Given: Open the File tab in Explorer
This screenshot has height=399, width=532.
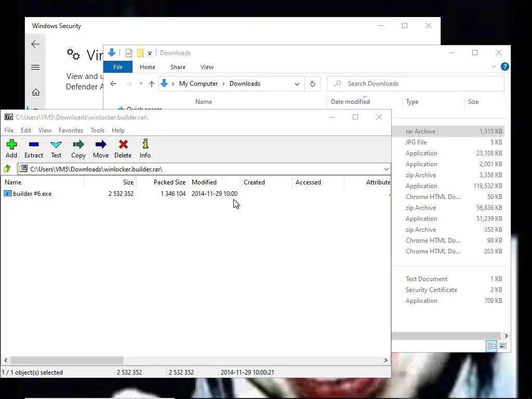Looking at the screenshot, I should tap(118, 67).
